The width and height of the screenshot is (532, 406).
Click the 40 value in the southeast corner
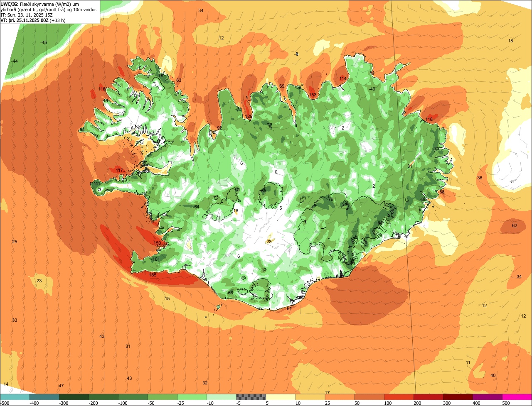(493, 375)
